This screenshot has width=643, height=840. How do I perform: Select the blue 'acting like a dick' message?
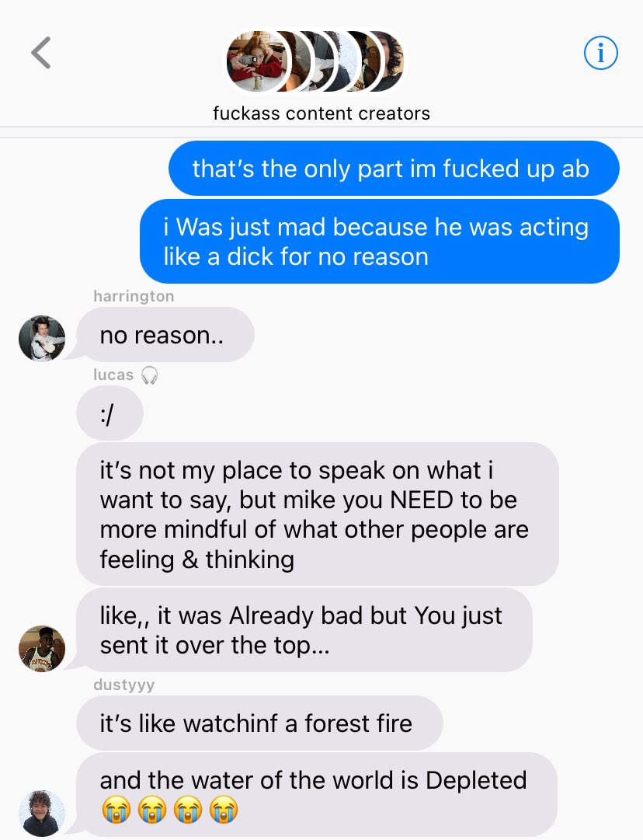pos(380,242)
